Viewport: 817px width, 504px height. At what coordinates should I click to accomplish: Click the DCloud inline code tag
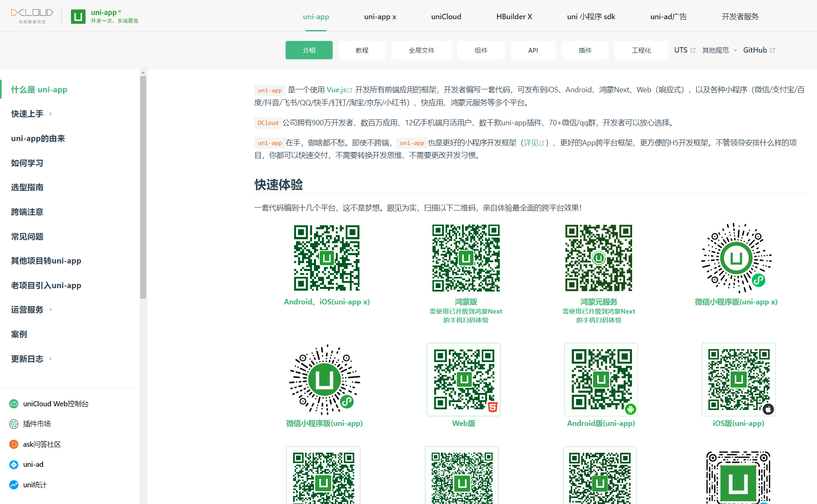(x=268, y=123)
